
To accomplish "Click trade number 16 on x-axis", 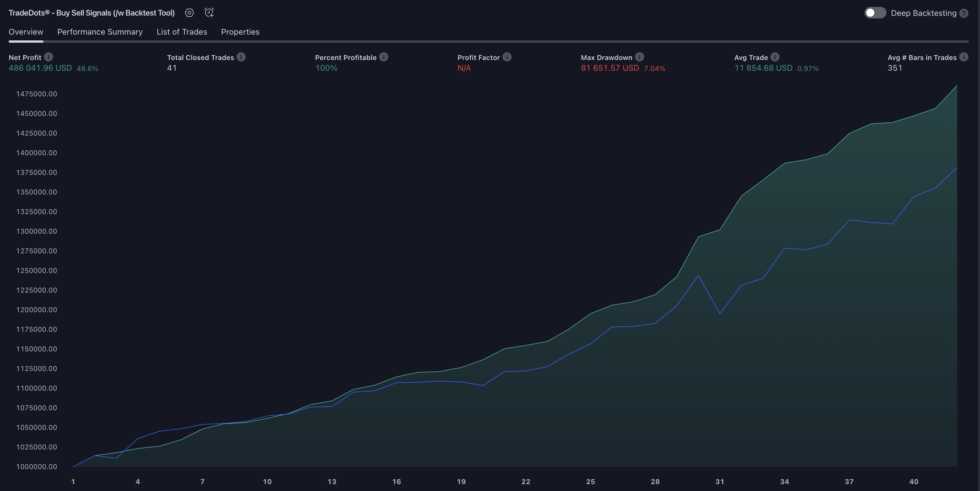I will tap(396, 481).
